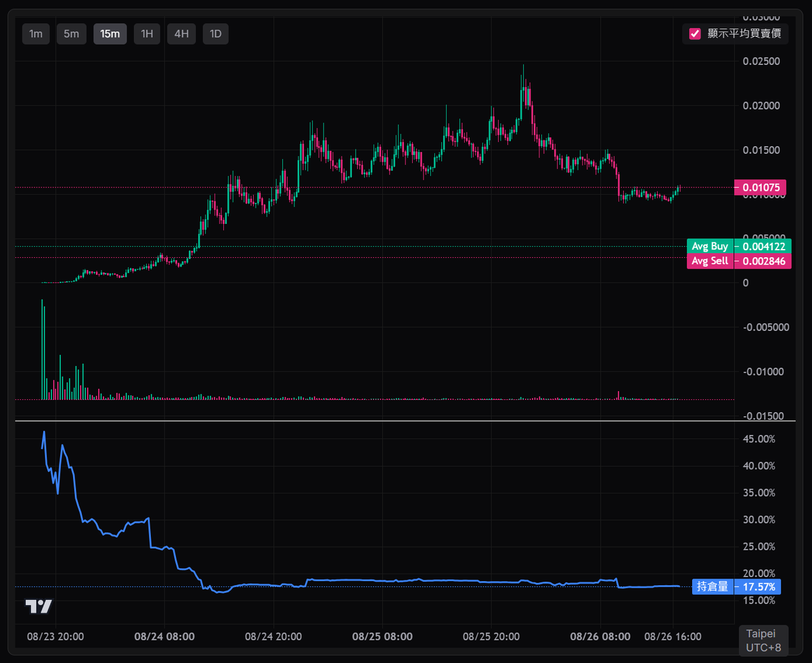Click the 08/25 08:00 time label
The image size is (812, 663).
[x=382, y=637]
